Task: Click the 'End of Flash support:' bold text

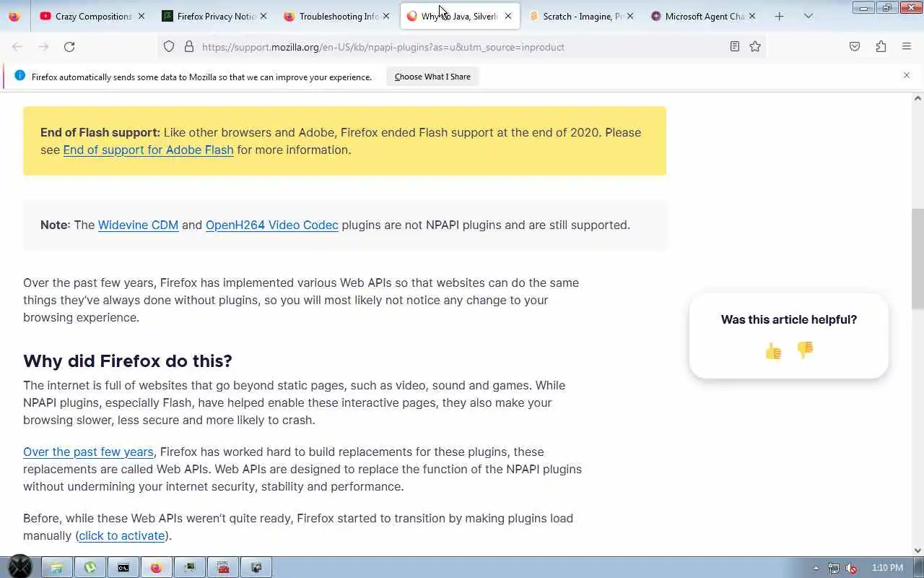Action: tap(100, 132)
